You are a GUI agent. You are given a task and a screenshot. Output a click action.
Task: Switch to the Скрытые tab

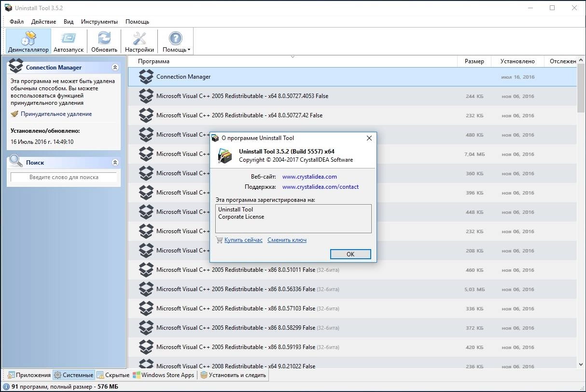(113, 375)
